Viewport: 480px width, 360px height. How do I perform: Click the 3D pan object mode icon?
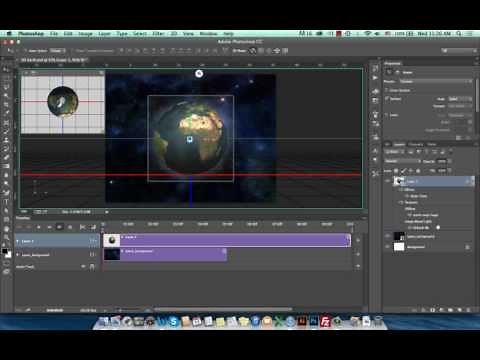pyautogui.click(x=269, y=51)
